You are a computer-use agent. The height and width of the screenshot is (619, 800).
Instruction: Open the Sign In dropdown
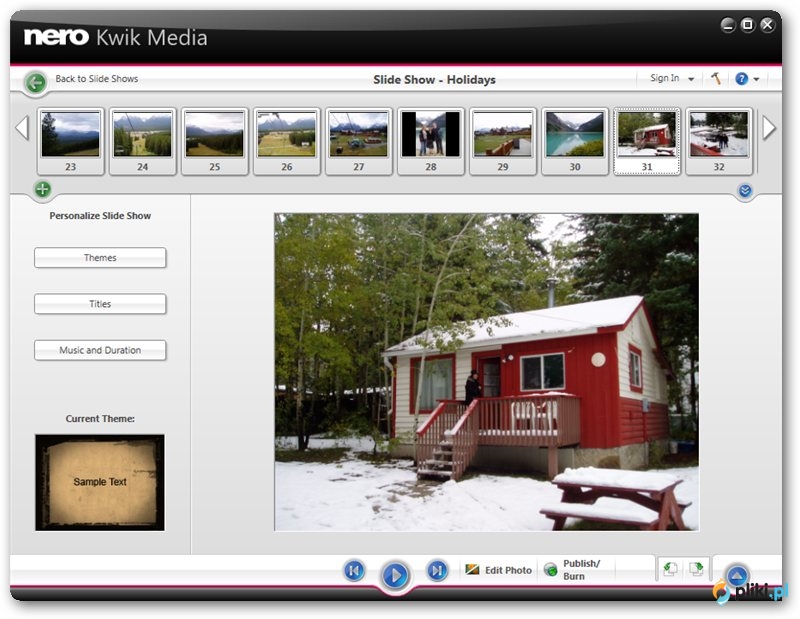click(x=671, y=78)
